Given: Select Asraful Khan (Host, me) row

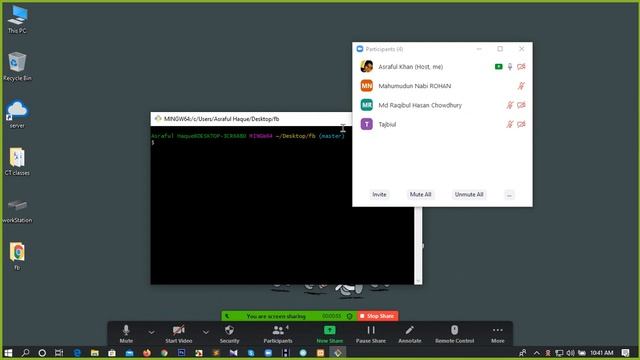Looking at the screenshot, I should pyautogui.click(x=442, y=67).
